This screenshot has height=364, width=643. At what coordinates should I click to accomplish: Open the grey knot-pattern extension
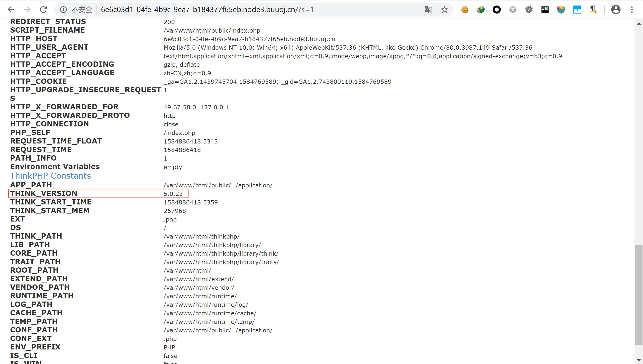(x=513, y=10)
